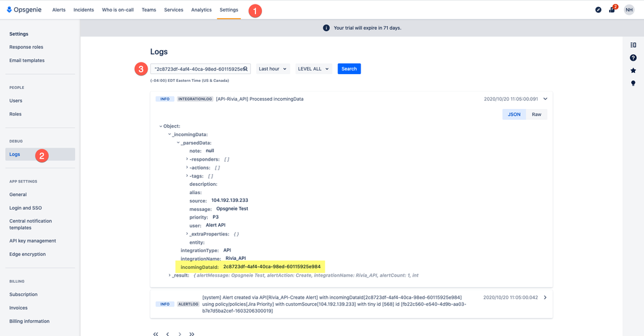Open the NH user avatar menu
The height and width of the screenshot is (336, 644).
pyautogui.click(x=629, y=10)
